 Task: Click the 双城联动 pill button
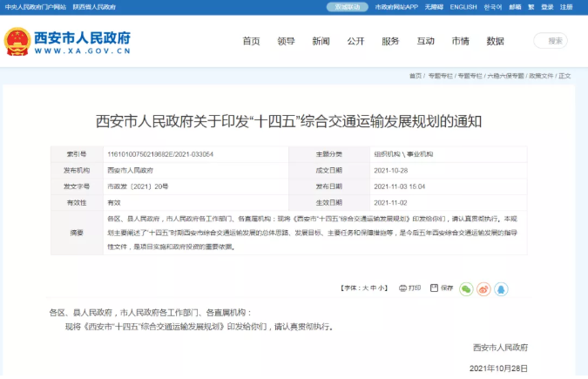click(x=346, y=7)
